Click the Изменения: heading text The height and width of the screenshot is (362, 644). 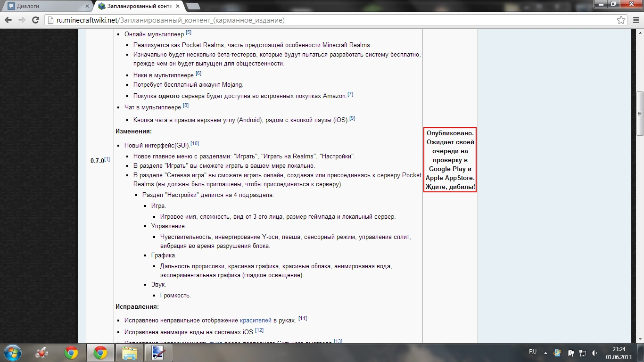pos(133,132)
